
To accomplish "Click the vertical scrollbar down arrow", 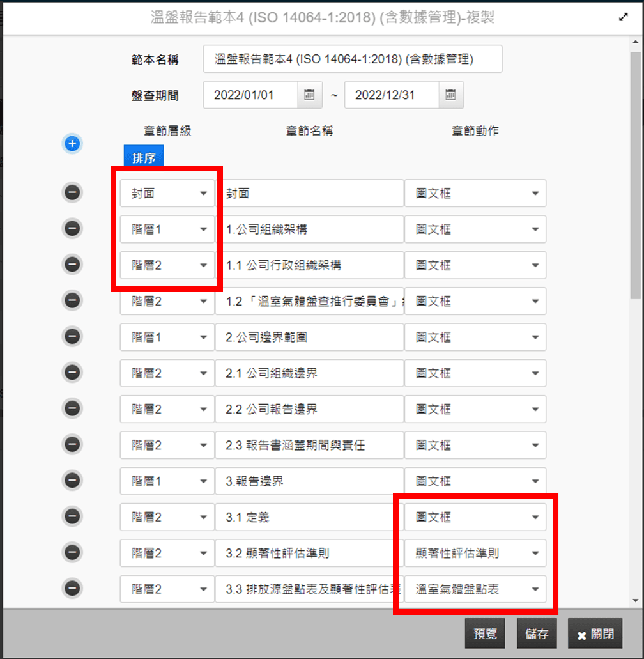I will coord(635,600).
